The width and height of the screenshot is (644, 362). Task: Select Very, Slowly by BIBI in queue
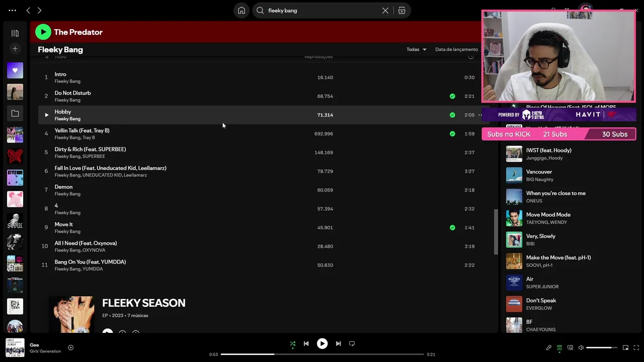(540, 236)
